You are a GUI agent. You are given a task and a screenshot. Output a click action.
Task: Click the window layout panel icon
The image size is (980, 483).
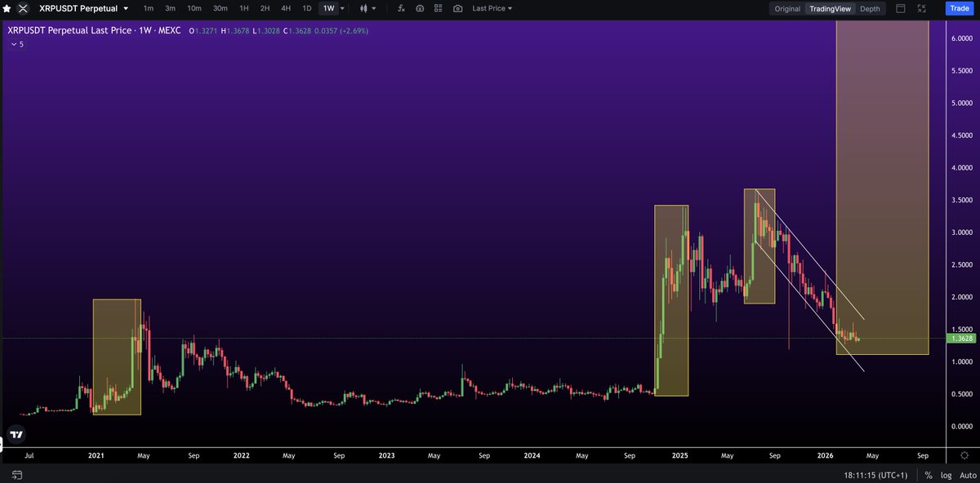point(901,8)
